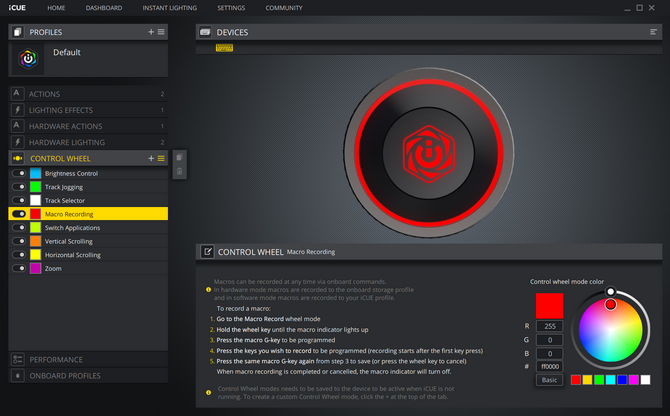Click the Control Wheel edit icon
The image size is (670, 416).
[207, 252]
